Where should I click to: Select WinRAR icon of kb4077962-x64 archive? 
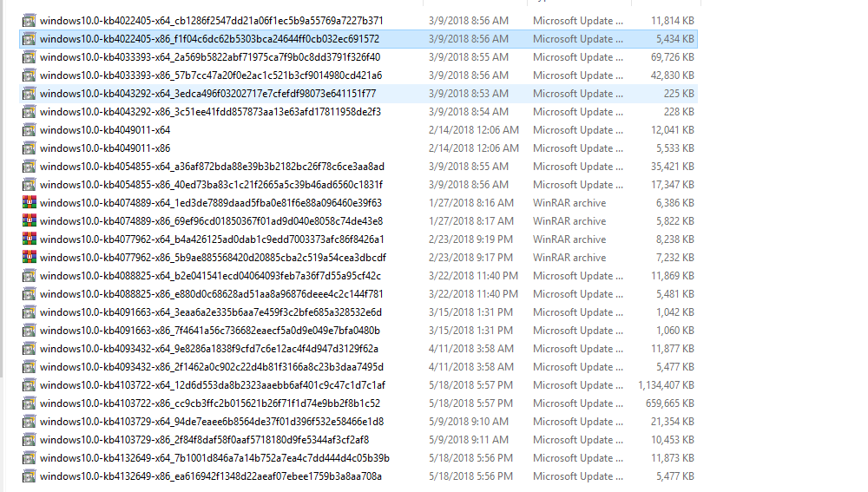[30, 239]
